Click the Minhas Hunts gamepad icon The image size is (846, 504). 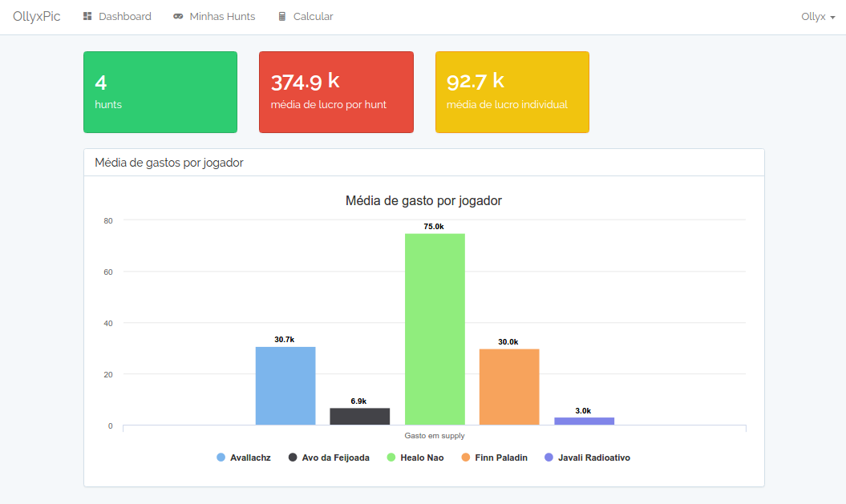178,17
